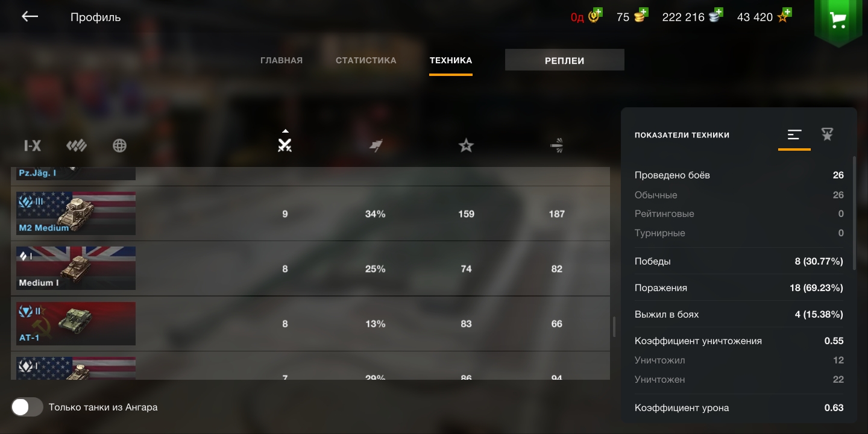Show vehicle medals icon in panel

point(827,134)
